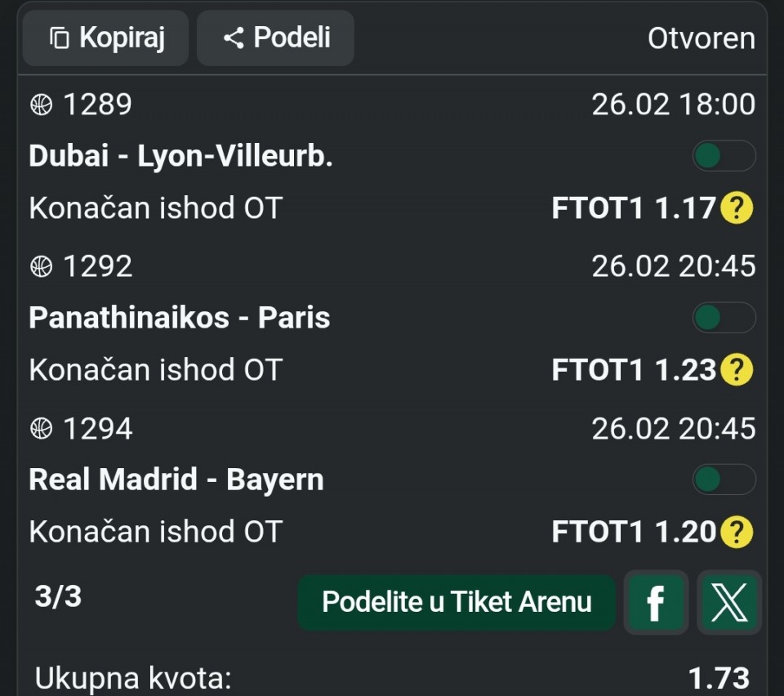
Task: Click basketball icon beside match 1294
Action: 41,428
